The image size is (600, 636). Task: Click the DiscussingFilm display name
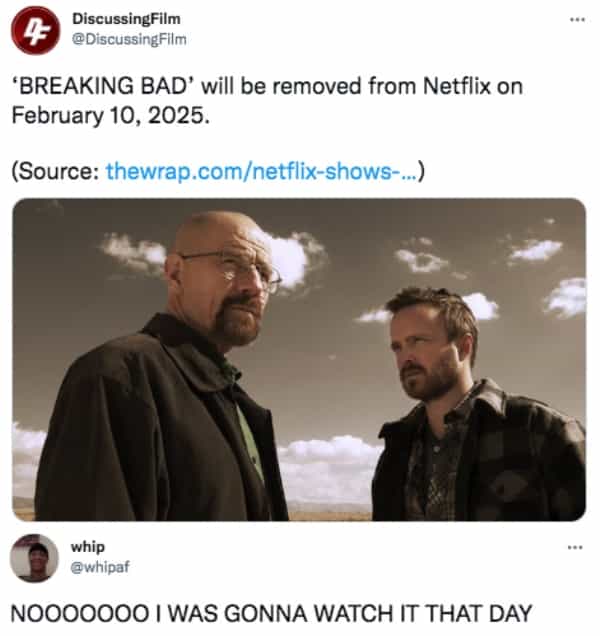coord(126,19)
